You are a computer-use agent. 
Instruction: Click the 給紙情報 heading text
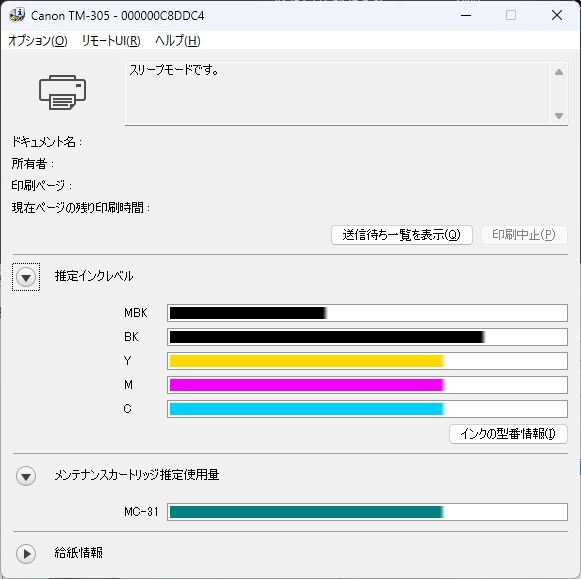point(79,553)
